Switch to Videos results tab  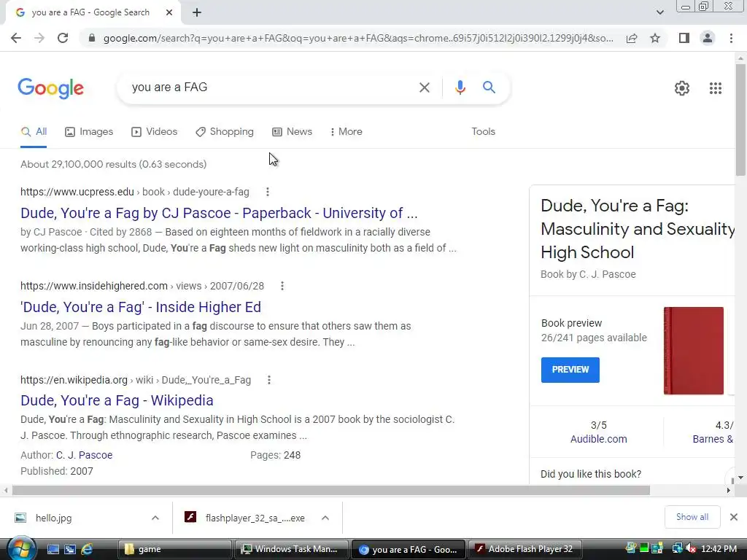[155, 132]
